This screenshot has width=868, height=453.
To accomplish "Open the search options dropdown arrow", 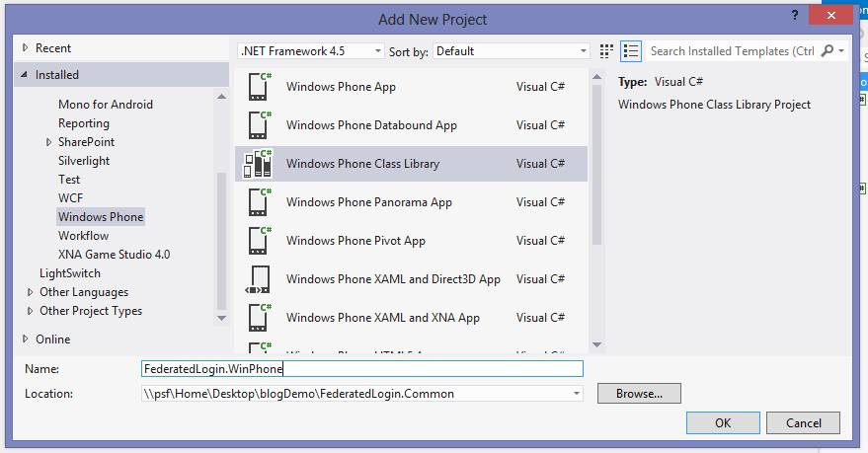I will coord(841,51).
